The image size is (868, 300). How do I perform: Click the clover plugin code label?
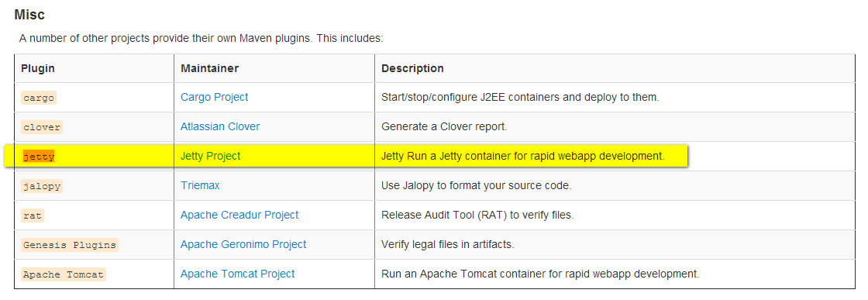(42, 127)
